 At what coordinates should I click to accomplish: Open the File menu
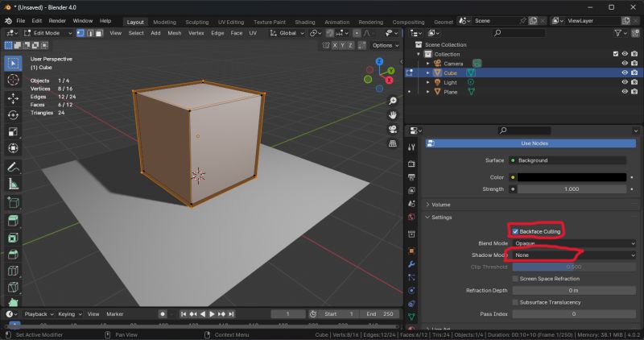[21, 21]
